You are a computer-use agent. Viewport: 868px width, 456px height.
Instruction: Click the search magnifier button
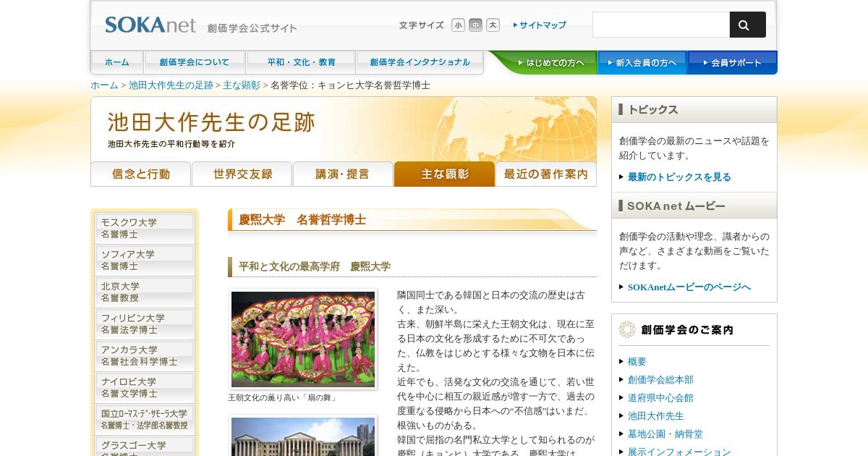(747, 25)
